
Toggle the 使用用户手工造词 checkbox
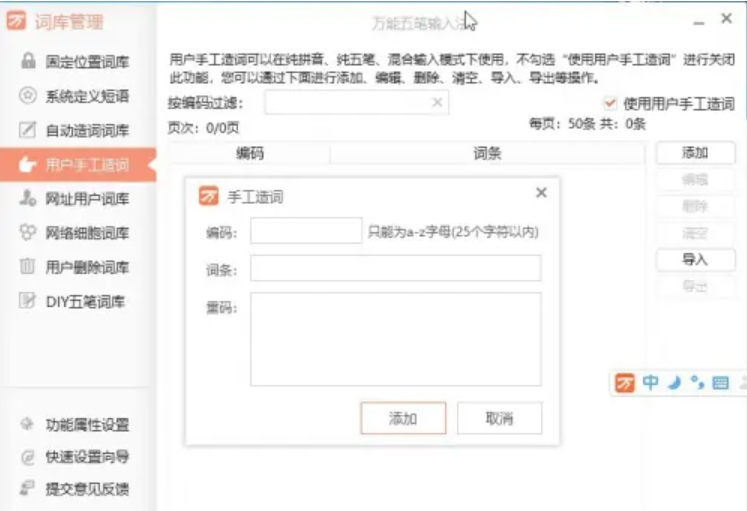(x=610, y=103)
